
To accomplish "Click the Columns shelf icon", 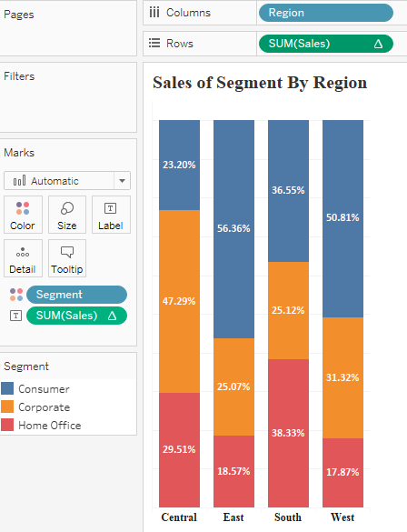I will [x=154, y=13].
